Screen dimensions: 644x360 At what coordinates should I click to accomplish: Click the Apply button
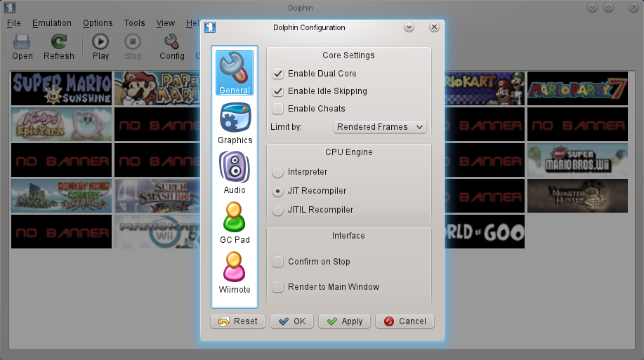click(344, 321)
